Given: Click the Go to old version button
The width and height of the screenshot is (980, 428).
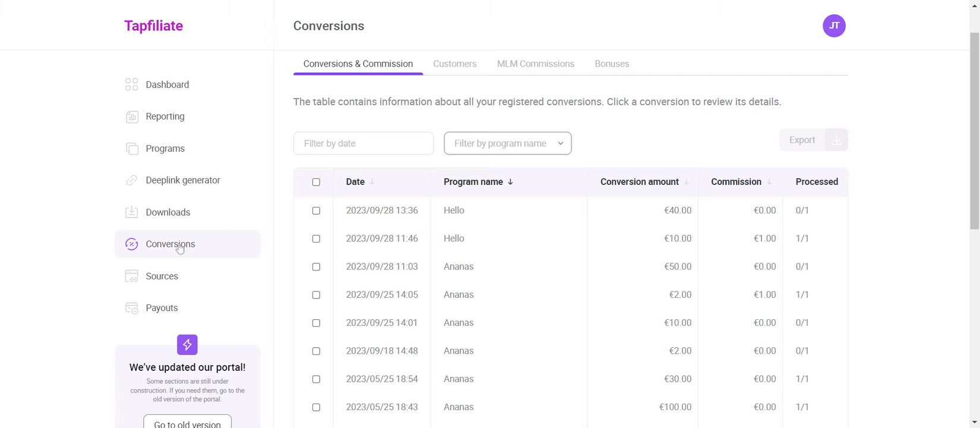Looking at the screenshot, I should point(187,423).
